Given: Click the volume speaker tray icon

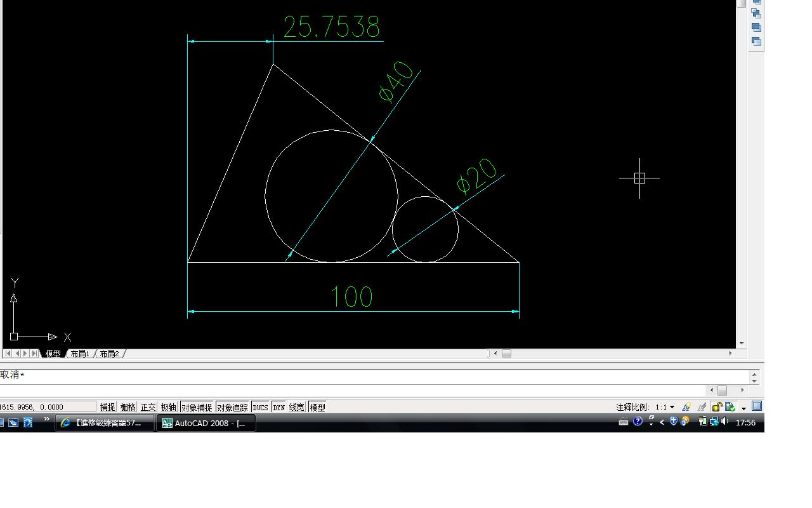Looking at the screenshot, I should click(x=725, y=420).
